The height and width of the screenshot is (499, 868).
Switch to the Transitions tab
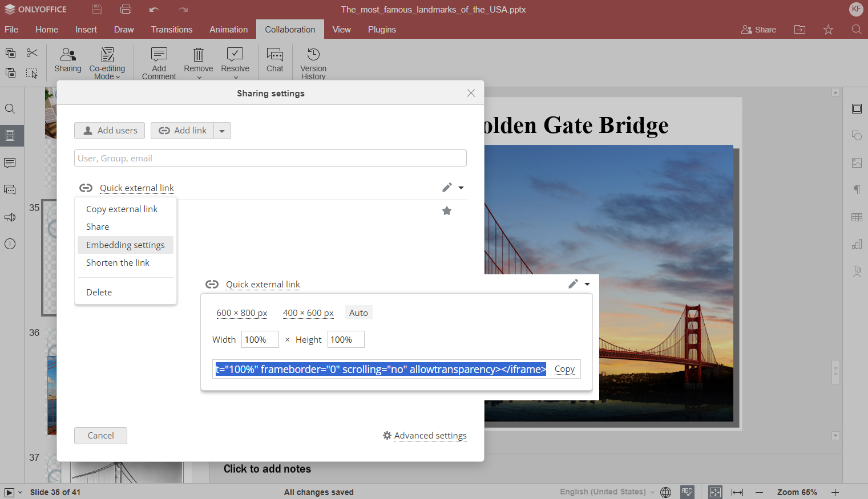(171, 30)
